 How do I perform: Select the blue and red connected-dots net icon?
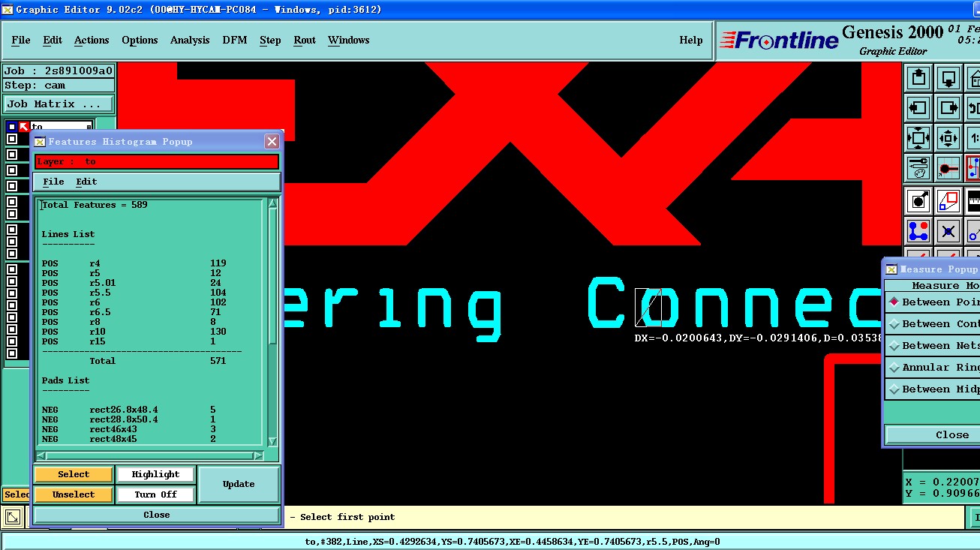point(918,231)
